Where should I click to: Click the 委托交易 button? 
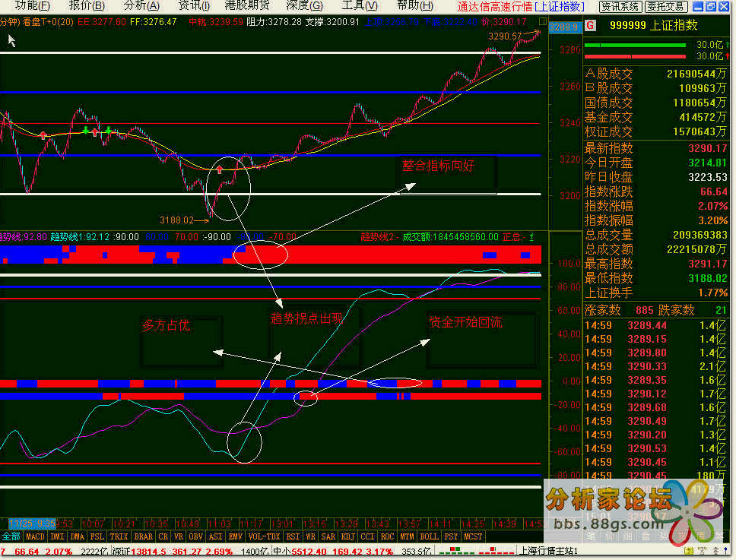coord(666,7)
